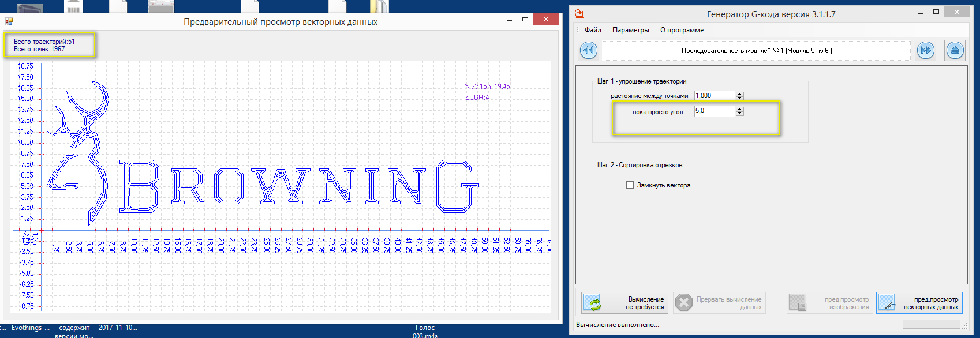Click the 'растояние между точками' value field 1,000
The image size is (980, 338).
[x=715, y=96]
